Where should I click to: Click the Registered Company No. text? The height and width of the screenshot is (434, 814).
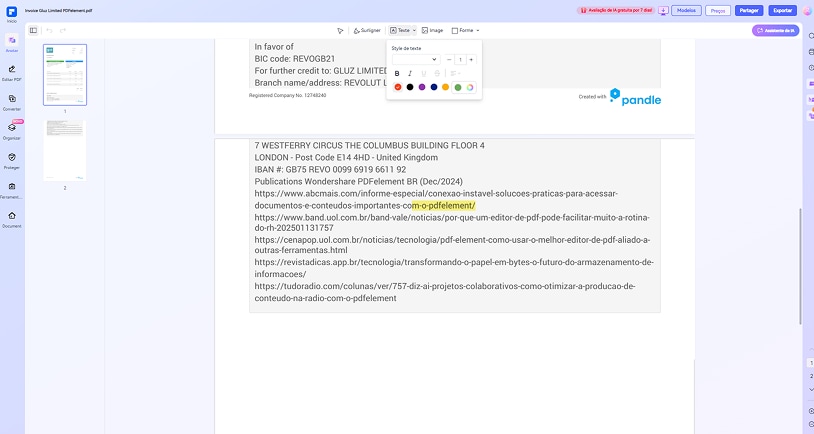[x=288, y=96]
